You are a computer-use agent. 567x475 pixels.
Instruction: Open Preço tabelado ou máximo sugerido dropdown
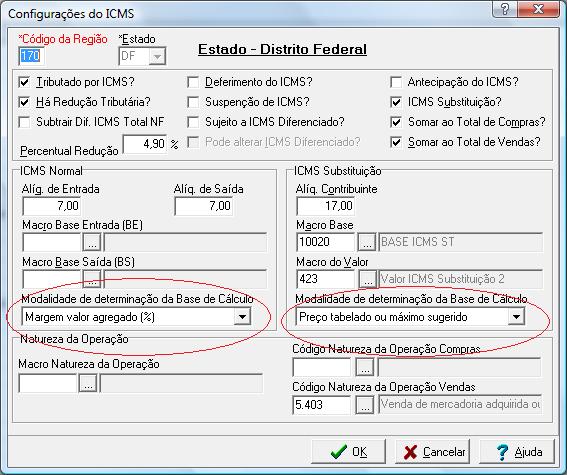(x=516, y=317)
